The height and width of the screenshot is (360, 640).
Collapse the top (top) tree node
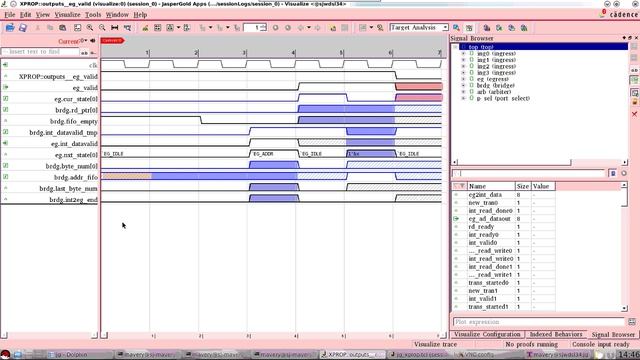pyautogui.click(x=456, y=47)
